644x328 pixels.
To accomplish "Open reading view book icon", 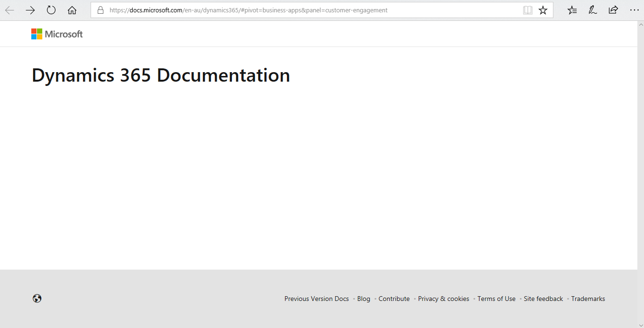I will pyautogui.click(x=528, y=10).
